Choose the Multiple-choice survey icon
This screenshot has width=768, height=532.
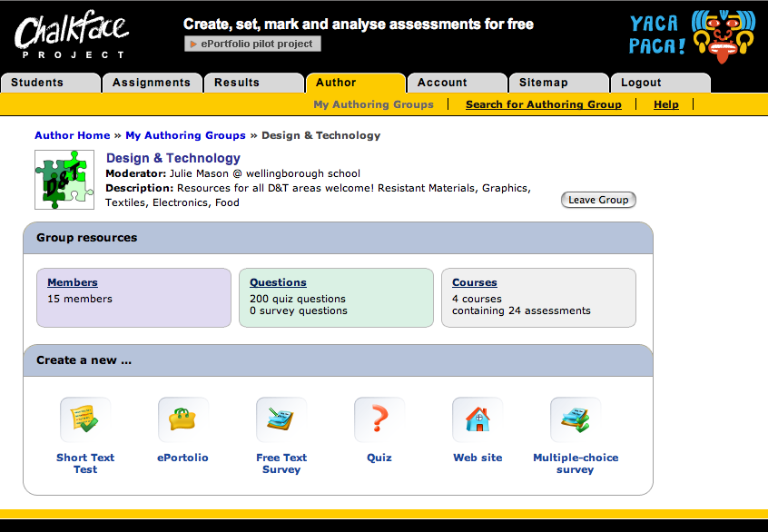click(x=576, y=419)
